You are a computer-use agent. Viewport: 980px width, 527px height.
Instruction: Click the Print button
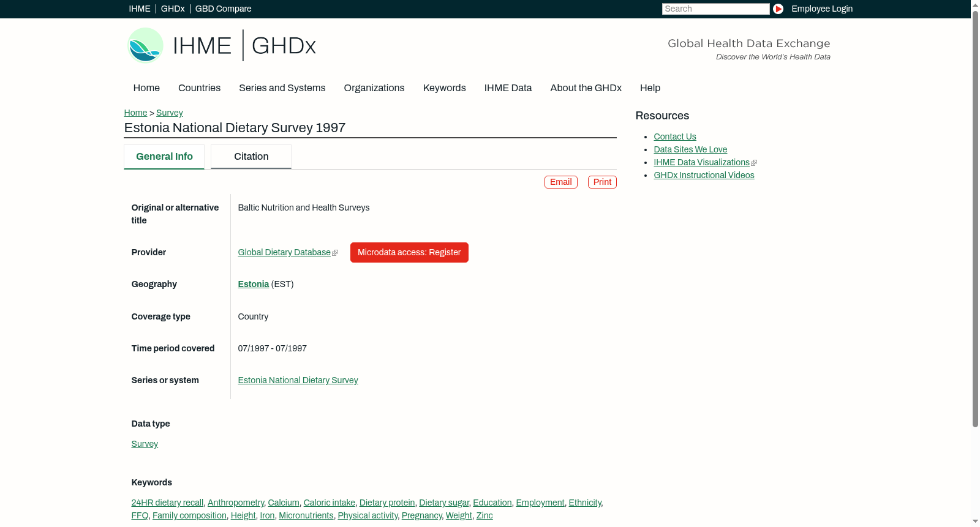(602, 182)
